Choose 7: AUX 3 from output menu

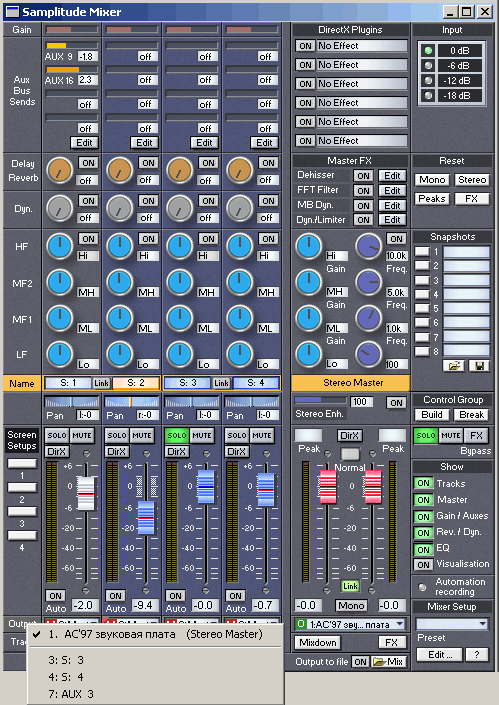point(71,694)
